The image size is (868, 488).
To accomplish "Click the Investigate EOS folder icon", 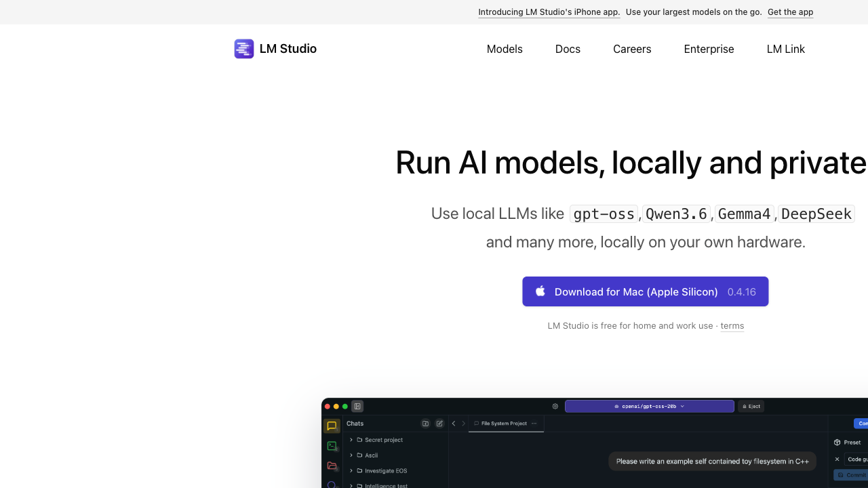I will [360, 471].
